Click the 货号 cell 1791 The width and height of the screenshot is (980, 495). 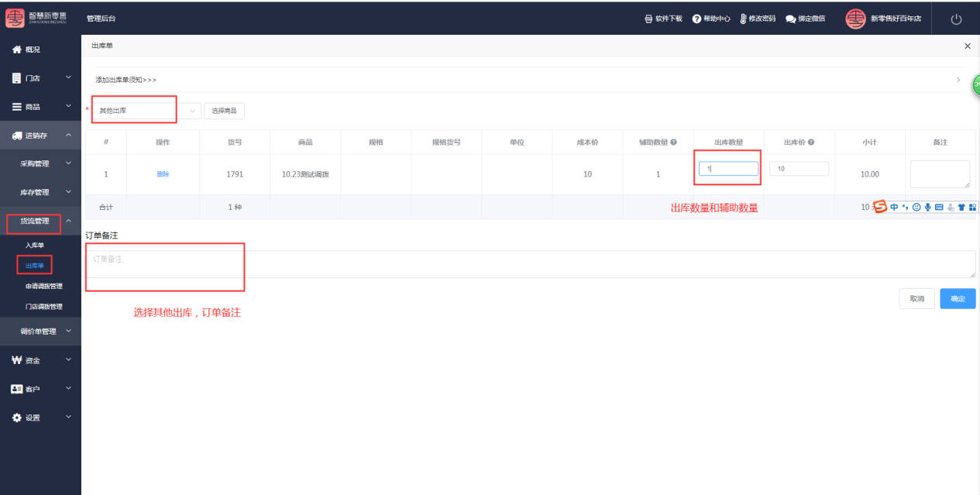pos(235,174)
